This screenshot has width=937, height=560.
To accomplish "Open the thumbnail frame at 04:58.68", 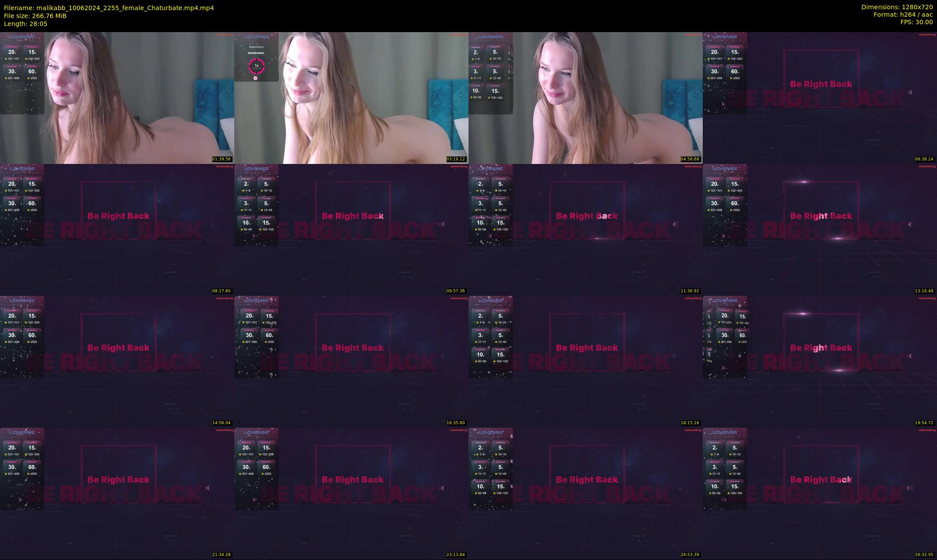I will tap(585, 98).
